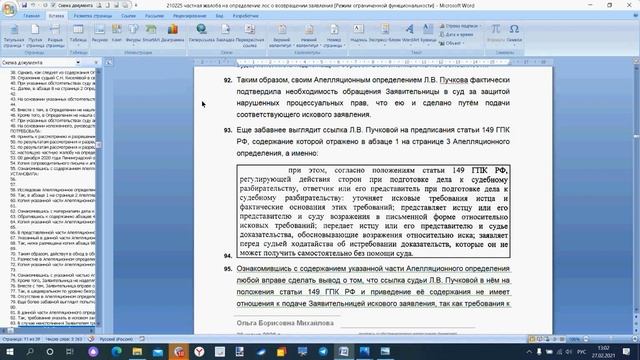Open the Office button menu
640x360 pixels.
click(x=9, y=9)
